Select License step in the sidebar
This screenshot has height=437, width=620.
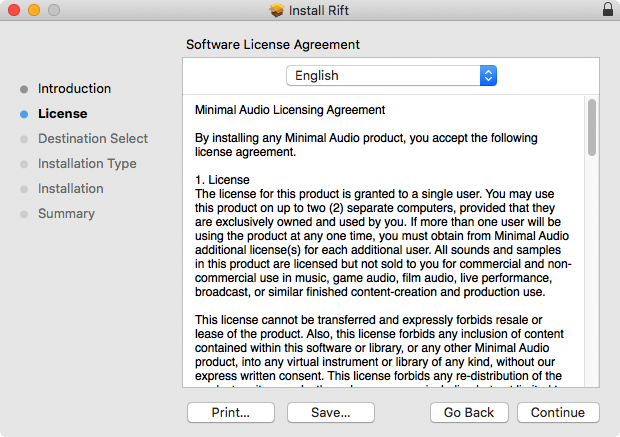pyautogui.click(x=62, y=114)
